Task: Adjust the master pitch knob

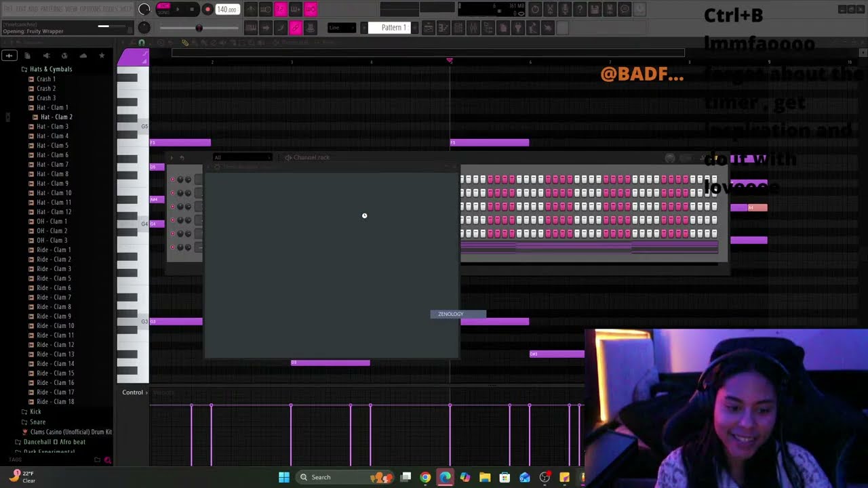Action: pos(144,27)
